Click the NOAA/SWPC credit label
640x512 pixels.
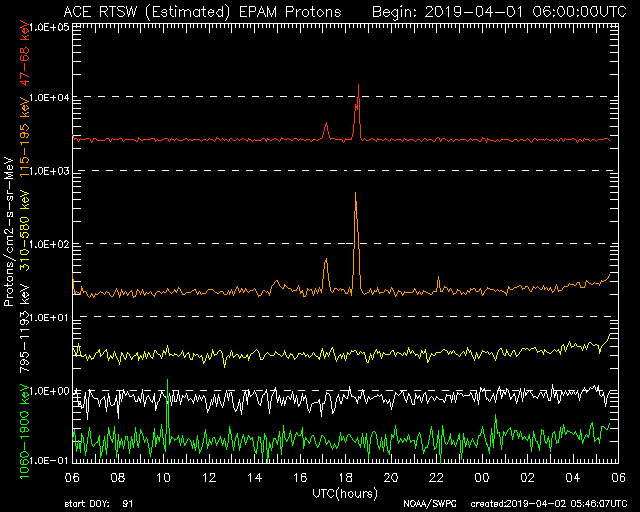coord(427,504)
